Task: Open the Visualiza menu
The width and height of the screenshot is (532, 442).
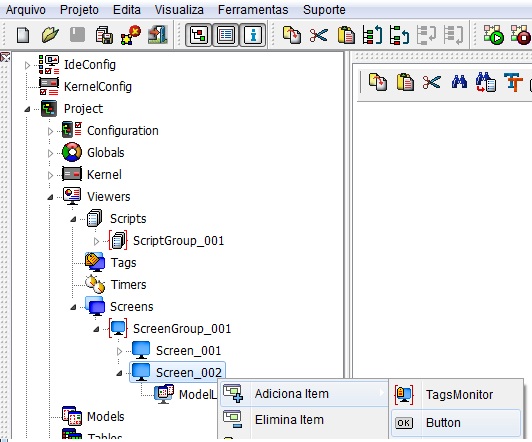Action: (179, 10)
